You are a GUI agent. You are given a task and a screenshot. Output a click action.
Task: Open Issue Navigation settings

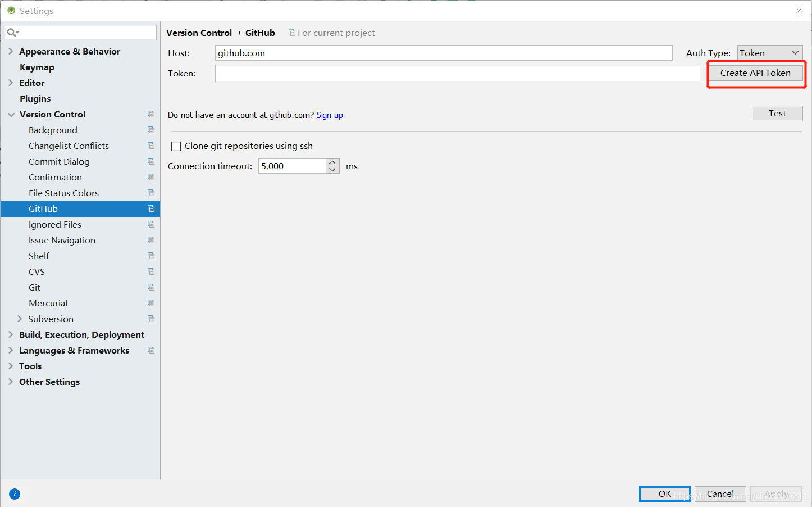coord(62,240)
